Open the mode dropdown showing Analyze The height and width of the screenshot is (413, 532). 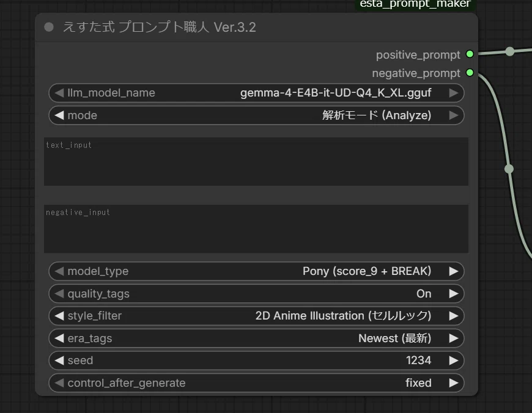click(256, 115)
